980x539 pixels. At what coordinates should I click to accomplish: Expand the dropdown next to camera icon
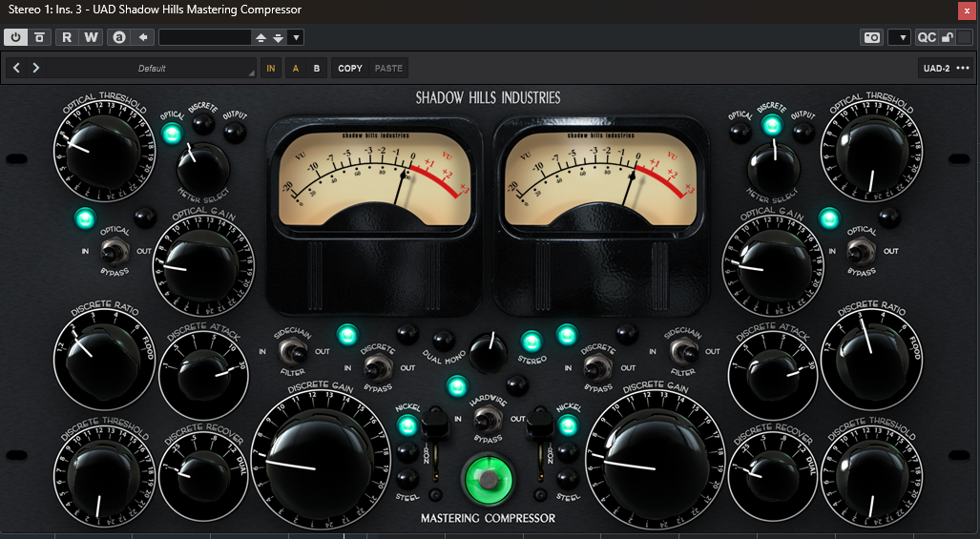point(899,37)
